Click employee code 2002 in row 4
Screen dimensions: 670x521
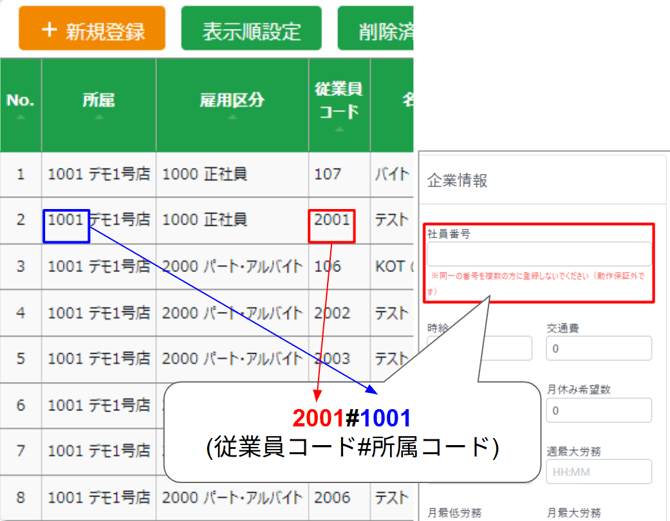(x=332, y=313)
